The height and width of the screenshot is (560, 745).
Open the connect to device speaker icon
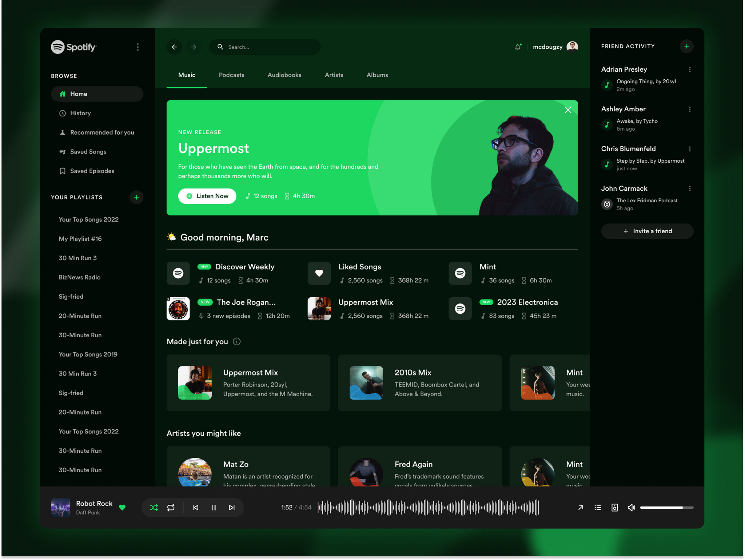(x=614, y=508)
